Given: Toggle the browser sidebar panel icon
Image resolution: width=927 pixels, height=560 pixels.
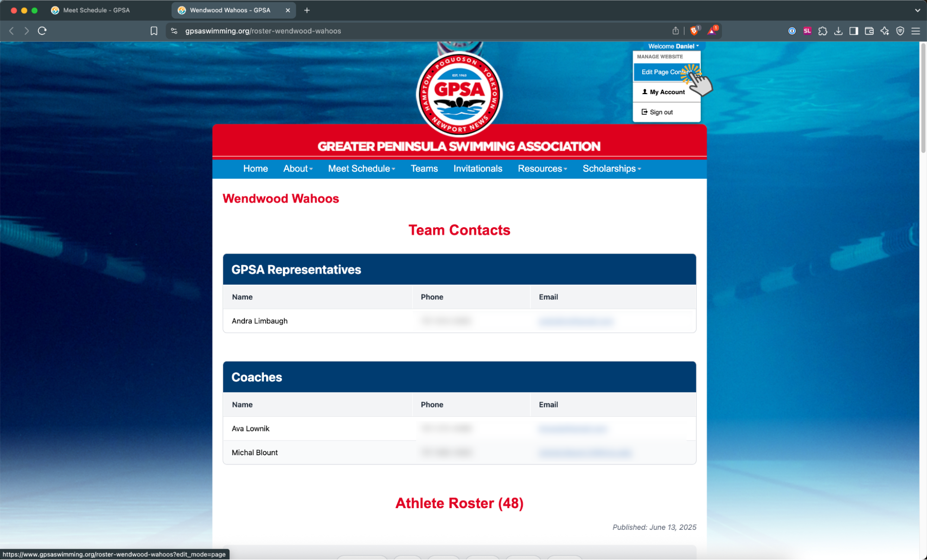Looking at the screenshot, I should (x=853, y=31).
